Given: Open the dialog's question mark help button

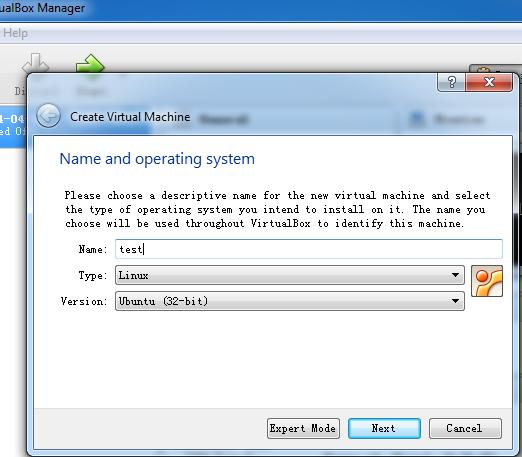Looking at the screenshot, I should pyautogui.click(x=452, y=82).
